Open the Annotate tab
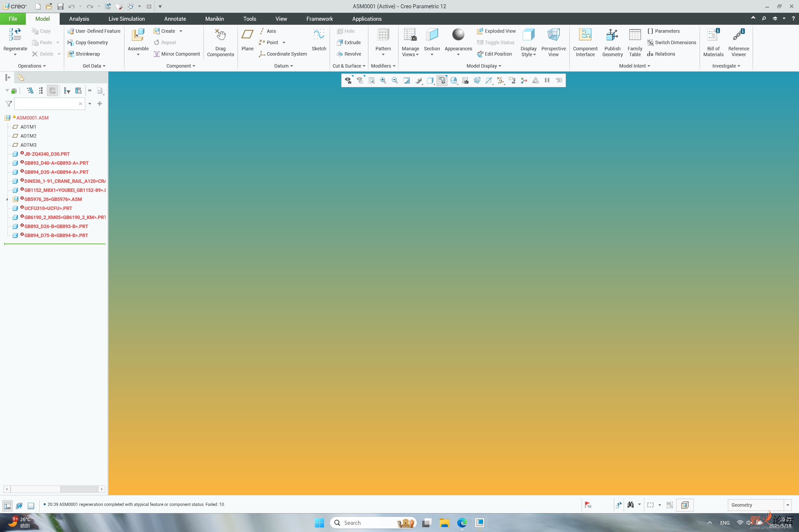The image size is (799, 532). pos(175,19)
